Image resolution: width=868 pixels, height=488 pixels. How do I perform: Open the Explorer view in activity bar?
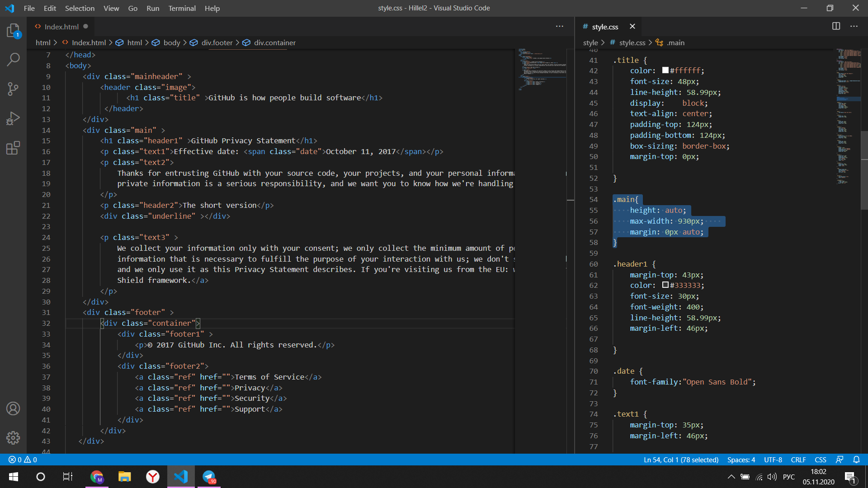[13, 31]
